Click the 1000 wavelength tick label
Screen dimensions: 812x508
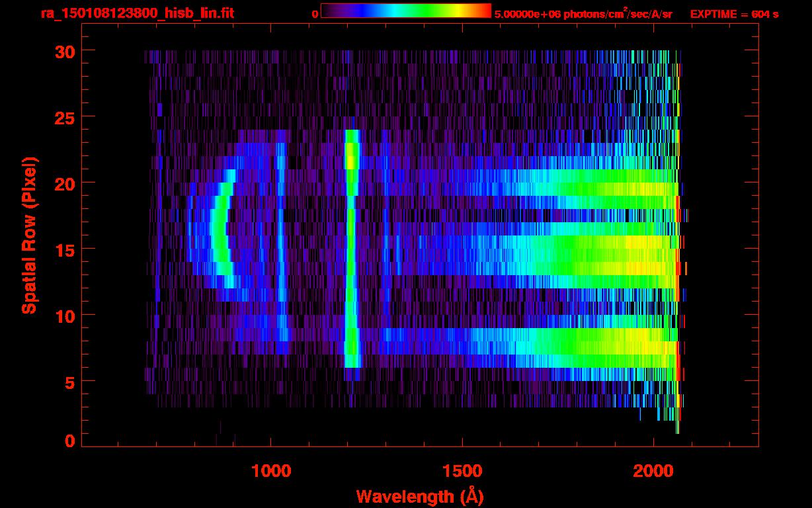271,471
